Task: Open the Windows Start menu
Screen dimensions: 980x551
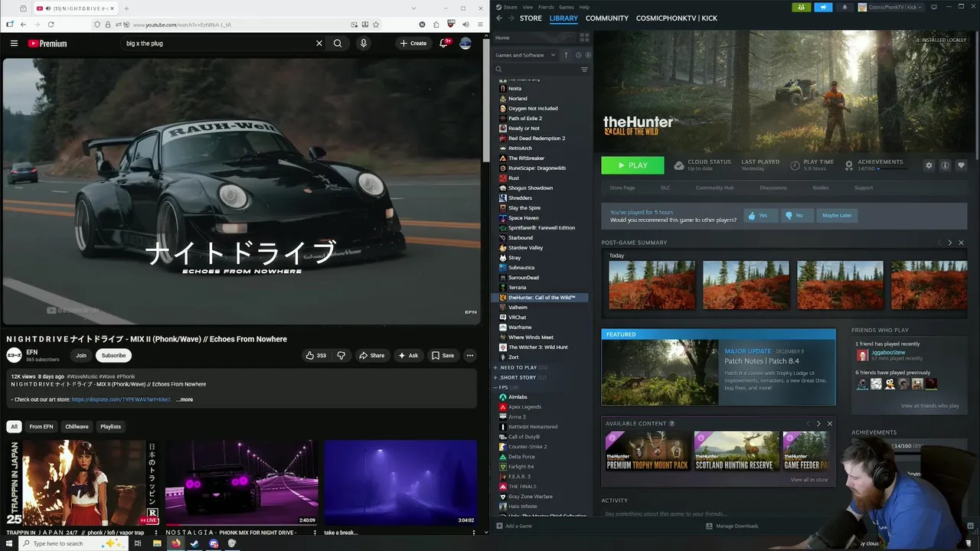Action: coord(8,543)
